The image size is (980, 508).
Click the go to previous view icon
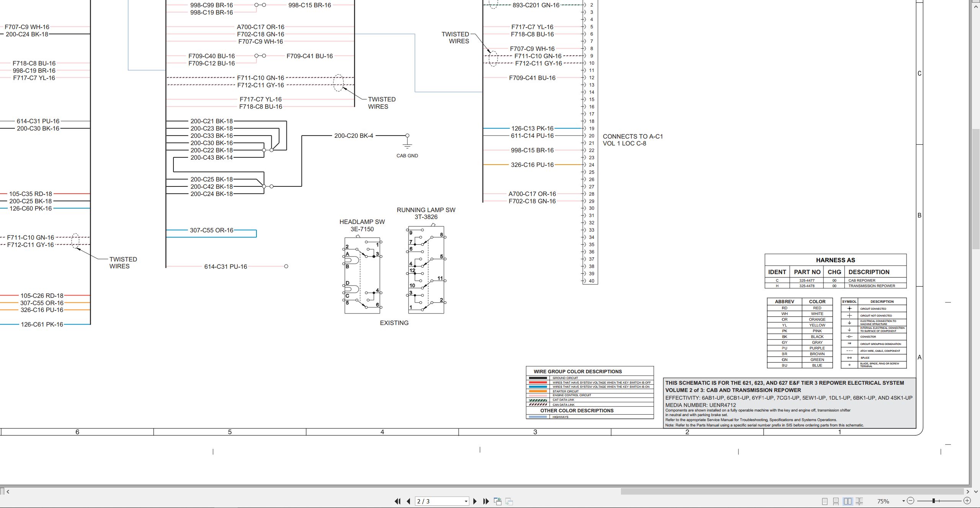pos(498,501)
